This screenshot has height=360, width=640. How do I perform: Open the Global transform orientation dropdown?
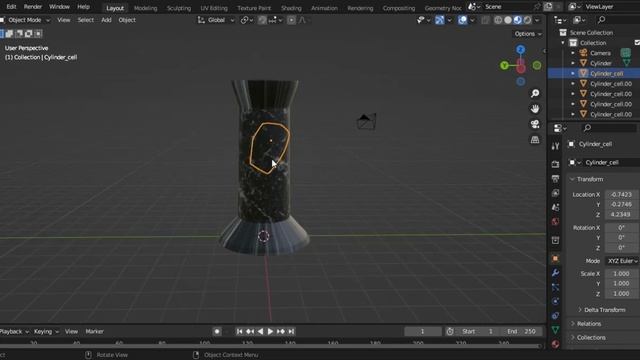tap(216, 20)
